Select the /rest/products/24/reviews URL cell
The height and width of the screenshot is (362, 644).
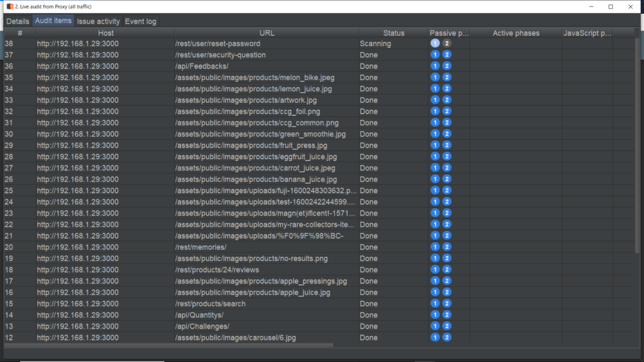click(267, 269)
